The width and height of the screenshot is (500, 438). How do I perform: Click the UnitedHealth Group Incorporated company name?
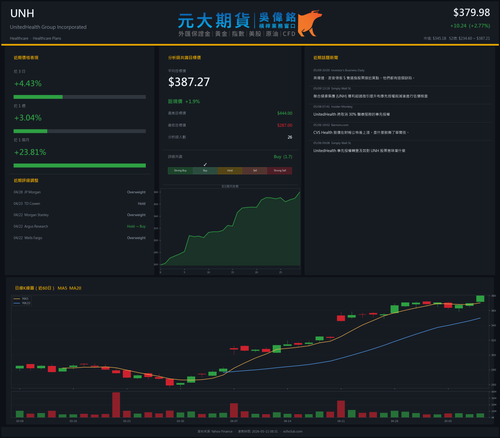coord(48,27)
